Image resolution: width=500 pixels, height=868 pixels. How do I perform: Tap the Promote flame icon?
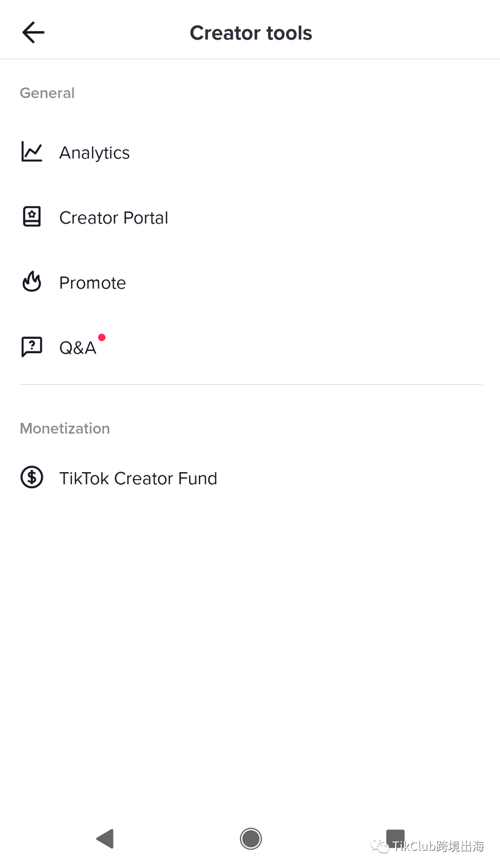pyautogui.click(x=32, y=282)
